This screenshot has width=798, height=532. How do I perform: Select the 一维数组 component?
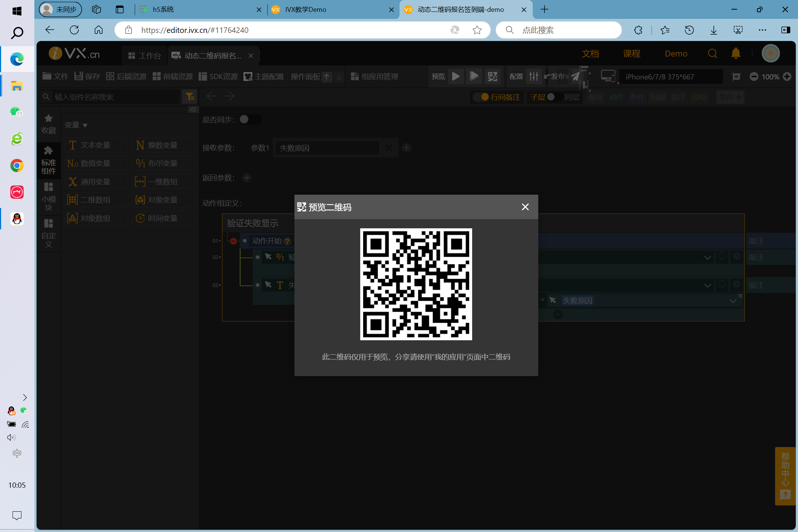(163, 182)
